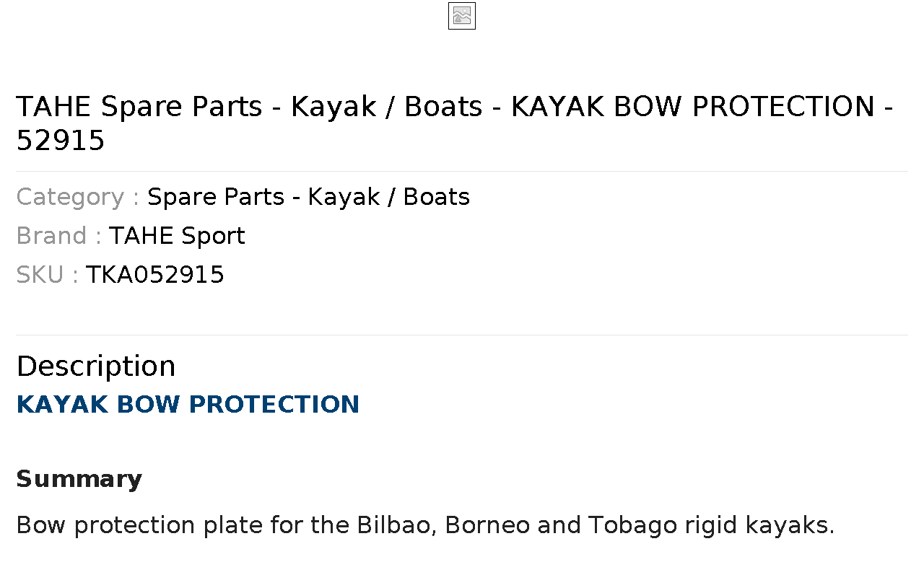
Task: Click the number 52915 in the page title
Action: pos(61,141)
